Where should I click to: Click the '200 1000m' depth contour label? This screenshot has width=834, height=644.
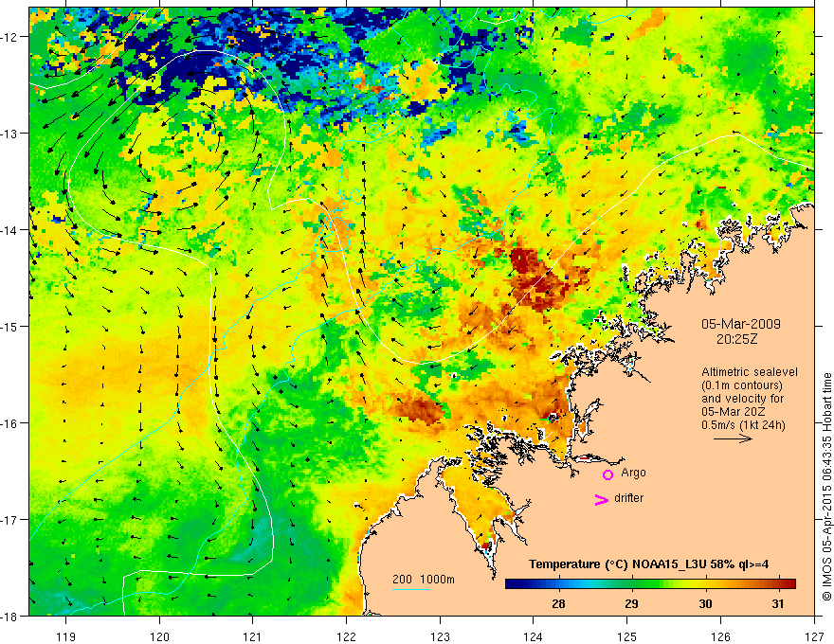[424, 580]
